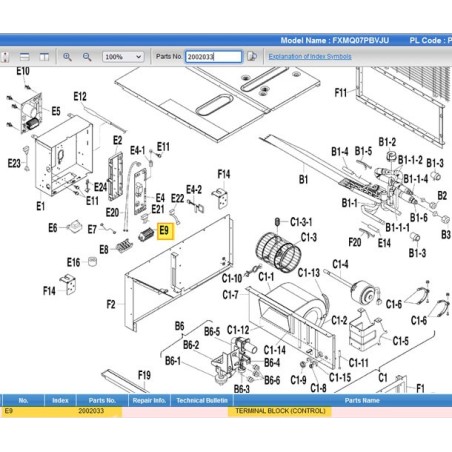Click the B1-4 part label
The width and height of the screenshot is (452, 452).
[340, 152]
